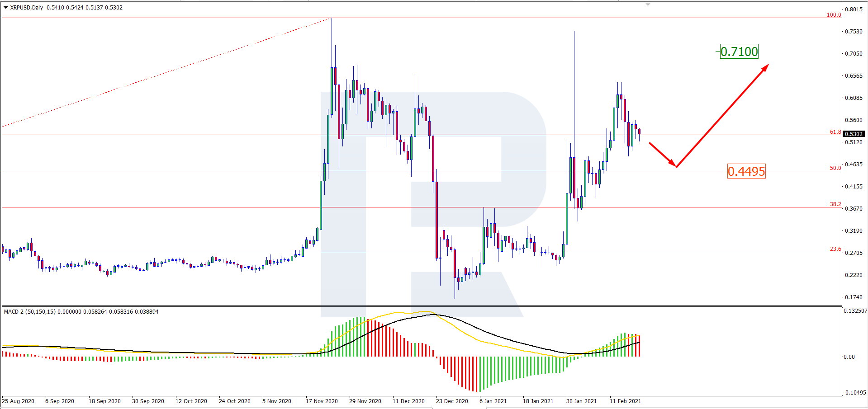Click the triangle before XRPUSD,Daily title
Image resolution: width=868 pixels, height=409 pixels.
tap(6, 8)
